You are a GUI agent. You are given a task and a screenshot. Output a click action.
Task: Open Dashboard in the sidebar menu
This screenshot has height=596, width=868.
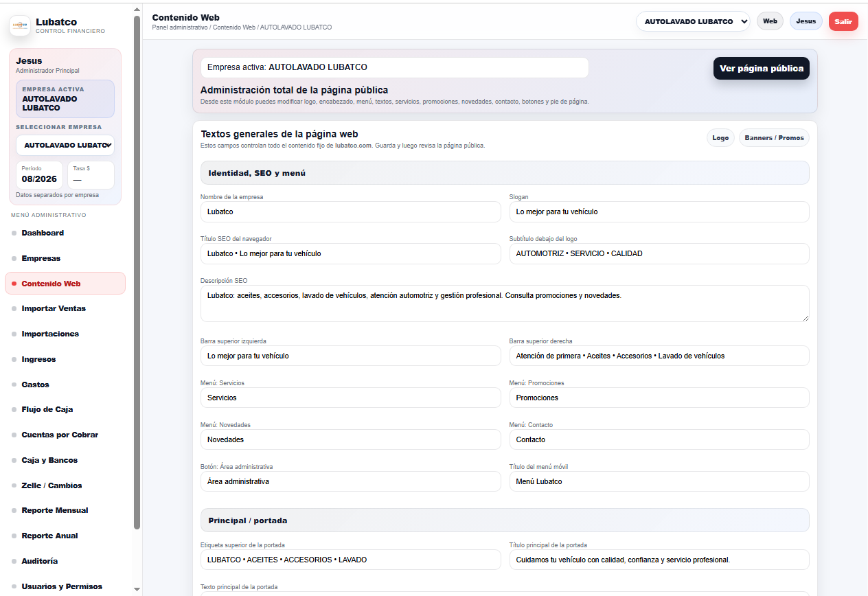(65, 233)
